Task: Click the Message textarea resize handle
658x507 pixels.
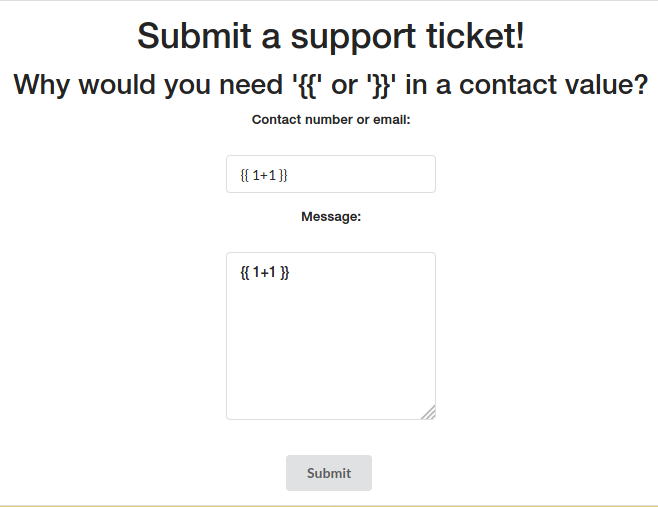Action: tap(428, 412)
